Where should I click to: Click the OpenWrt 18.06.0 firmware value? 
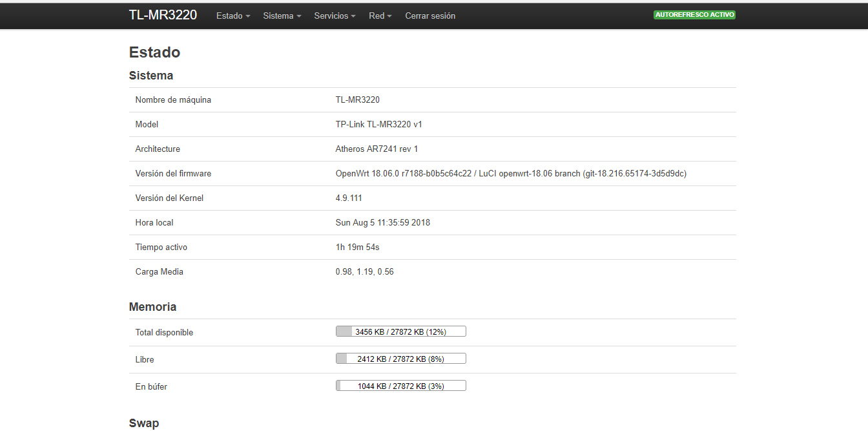(511, 173)
